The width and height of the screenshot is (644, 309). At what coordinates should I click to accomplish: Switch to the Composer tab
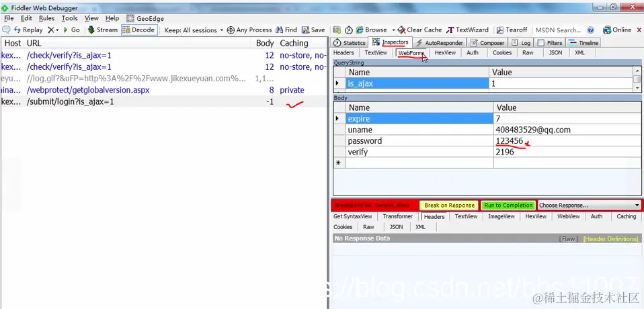[x=487, y=43]
